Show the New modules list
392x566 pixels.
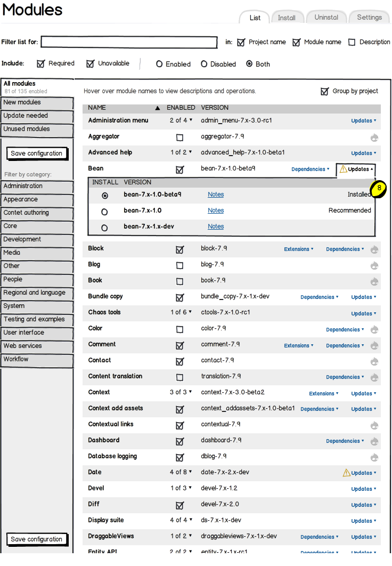(37, 102)
